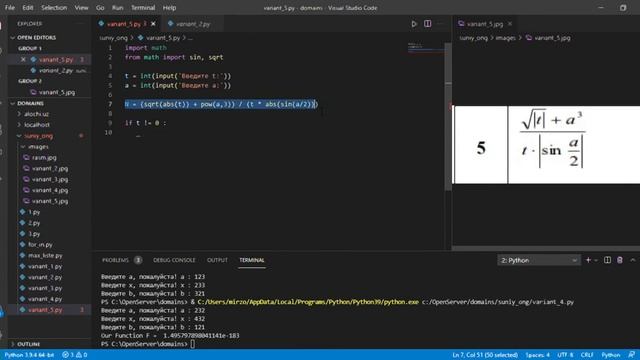Open for_in.py in the explorer

tap(40, 244)
